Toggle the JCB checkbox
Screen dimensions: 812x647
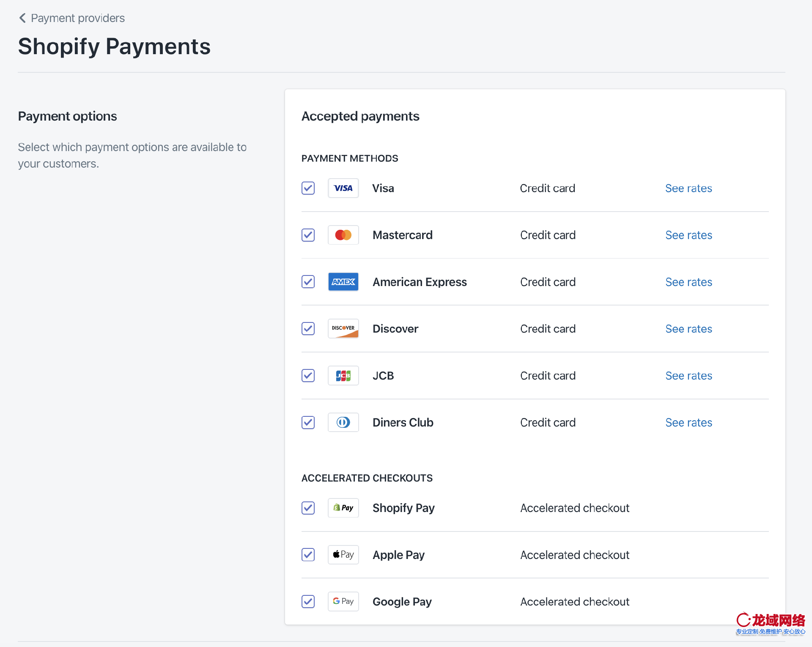tap(308, 376)
